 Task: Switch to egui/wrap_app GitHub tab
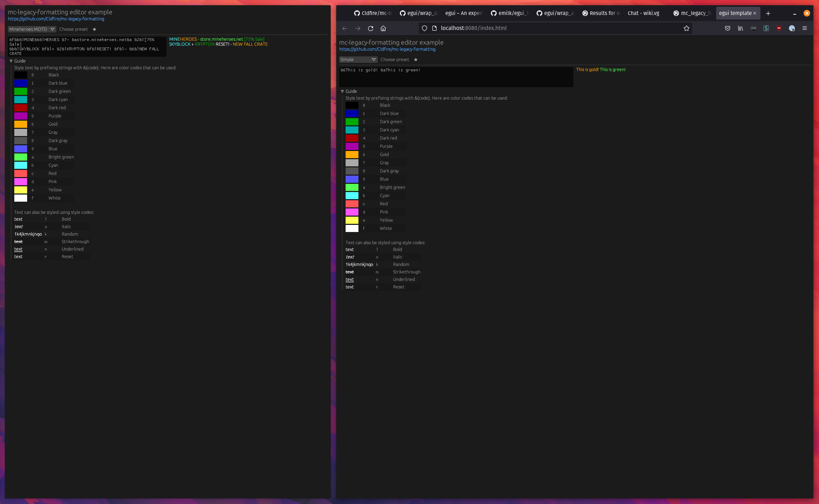coord(418,13)
